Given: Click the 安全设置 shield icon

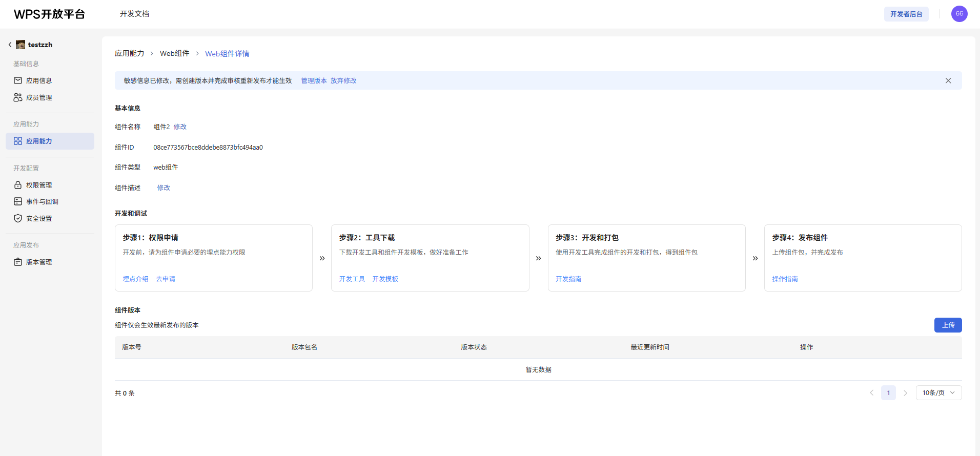Looking at the screenshot, I should point(18,218).
